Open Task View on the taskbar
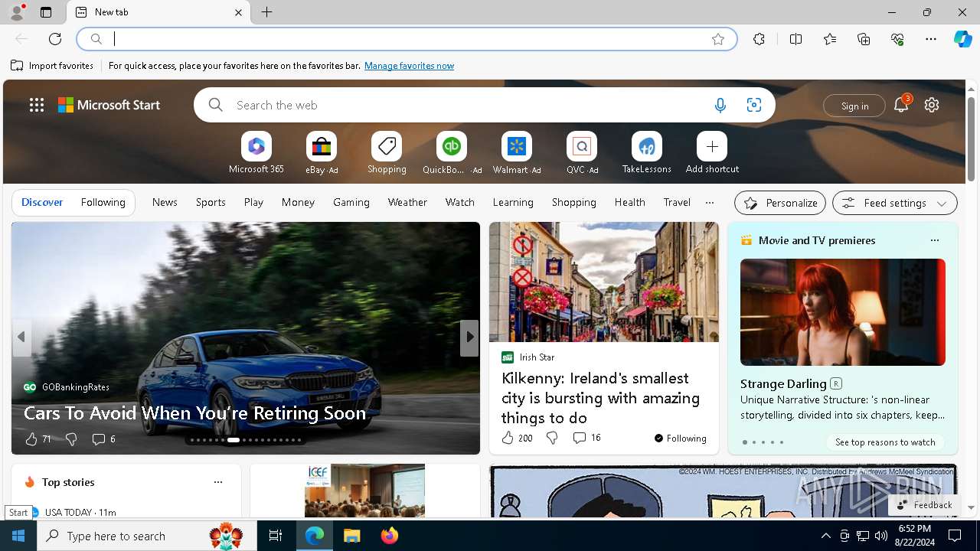Viewport: 980px width, 551px height. coord(276,536)
